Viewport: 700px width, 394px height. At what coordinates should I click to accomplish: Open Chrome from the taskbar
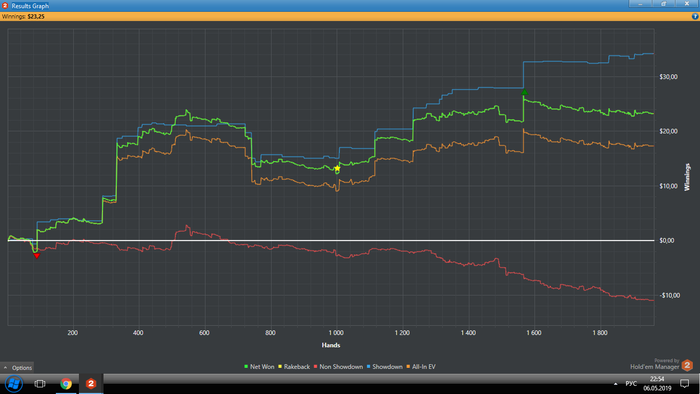(66, 384)
